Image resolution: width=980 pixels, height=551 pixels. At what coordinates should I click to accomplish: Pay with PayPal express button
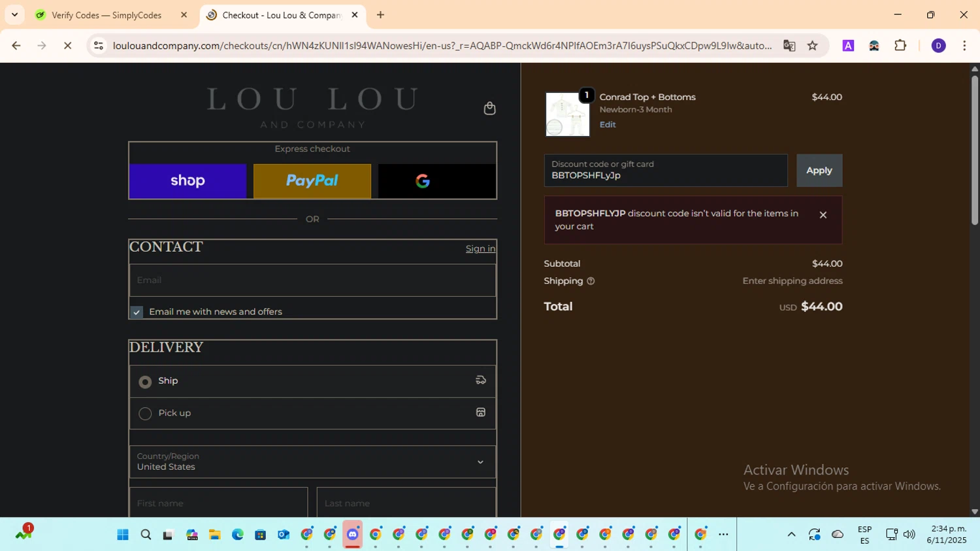312,181
